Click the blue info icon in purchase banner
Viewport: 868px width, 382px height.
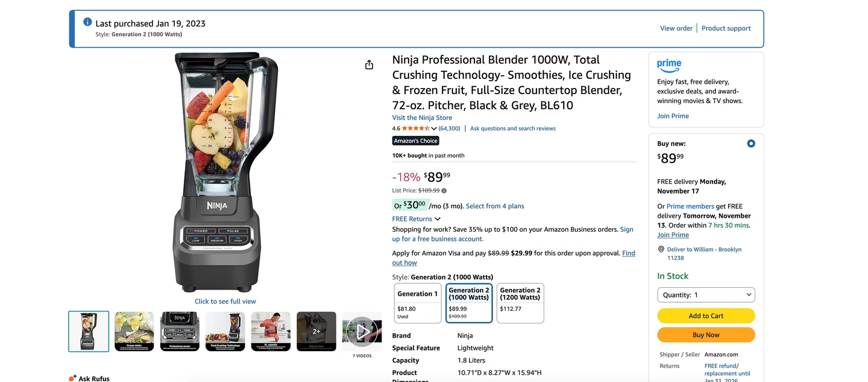[x=87, y=22]
